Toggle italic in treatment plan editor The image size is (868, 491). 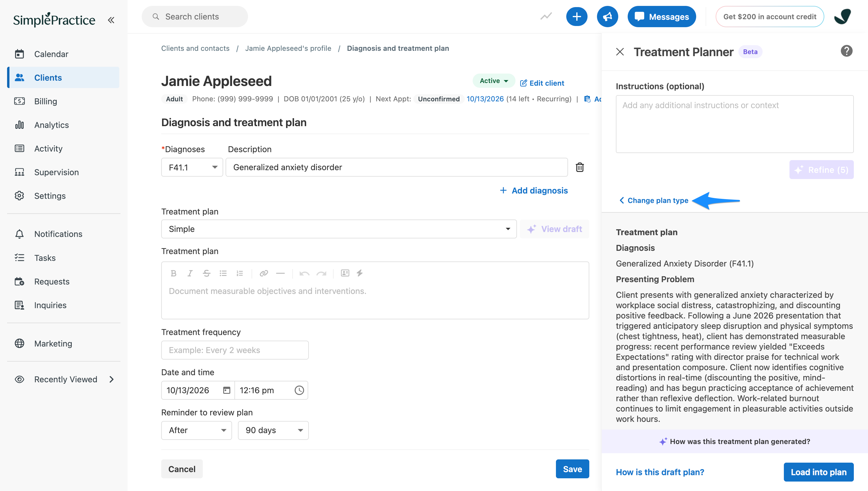[x=190, y=273]
